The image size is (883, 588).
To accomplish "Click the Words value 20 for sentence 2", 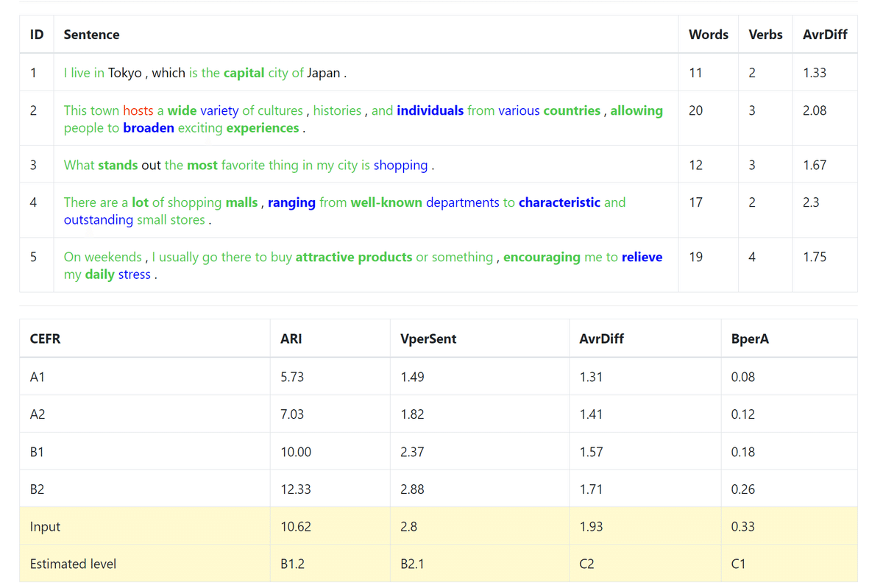I will (x=695, y=110).
